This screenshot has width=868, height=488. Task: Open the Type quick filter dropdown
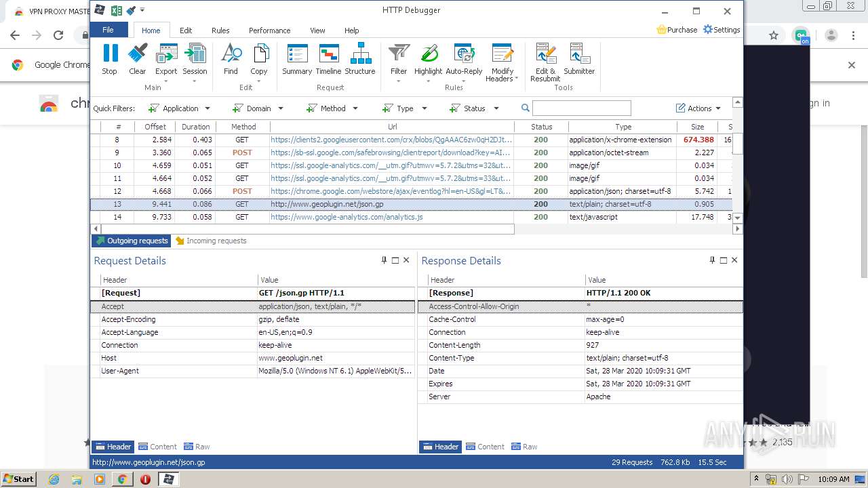point(405,108)
